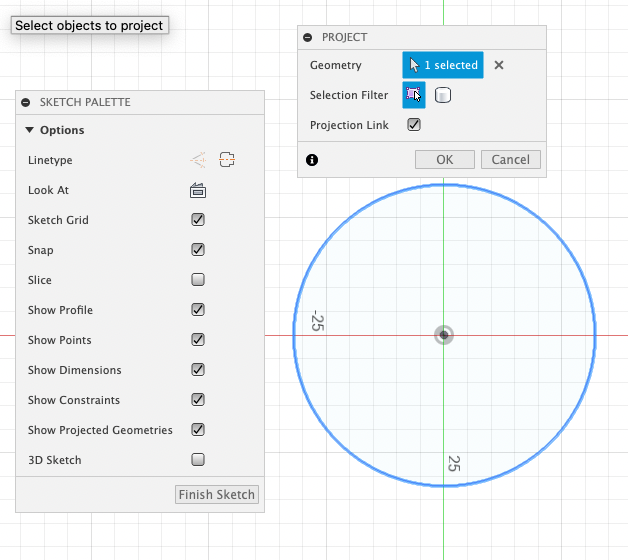Click the OK button in Project dialog
628x560 pixels.
(445, 159)
